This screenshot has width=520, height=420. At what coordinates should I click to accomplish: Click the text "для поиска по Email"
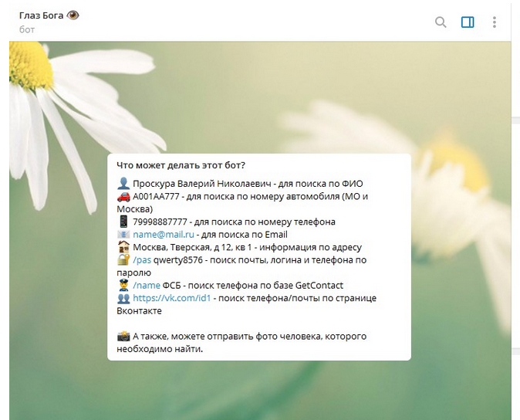pos(245,235)
